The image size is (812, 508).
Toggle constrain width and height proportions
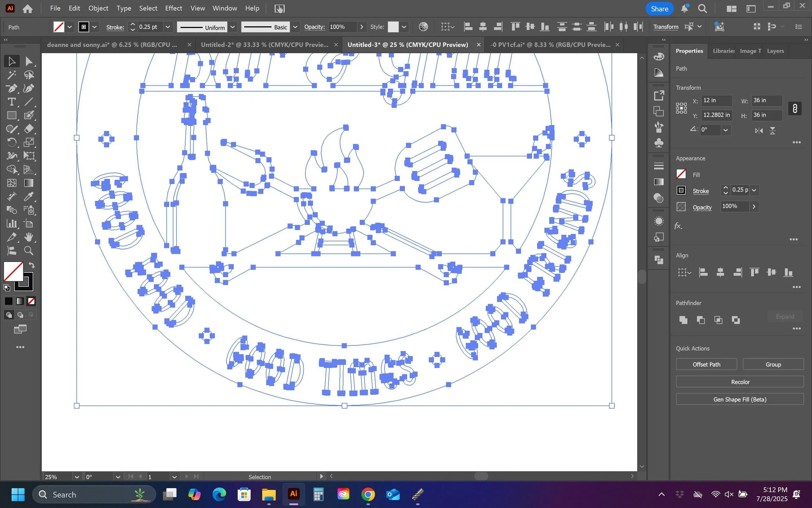[794, 109]
